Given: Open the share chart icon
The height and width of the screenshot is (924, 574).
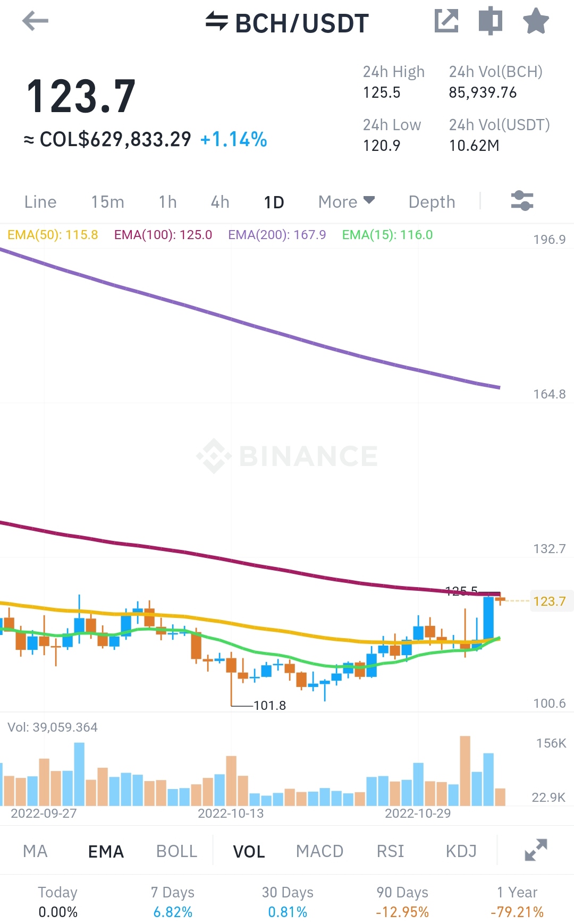Looking at the screenshot, I should [446, 21].
